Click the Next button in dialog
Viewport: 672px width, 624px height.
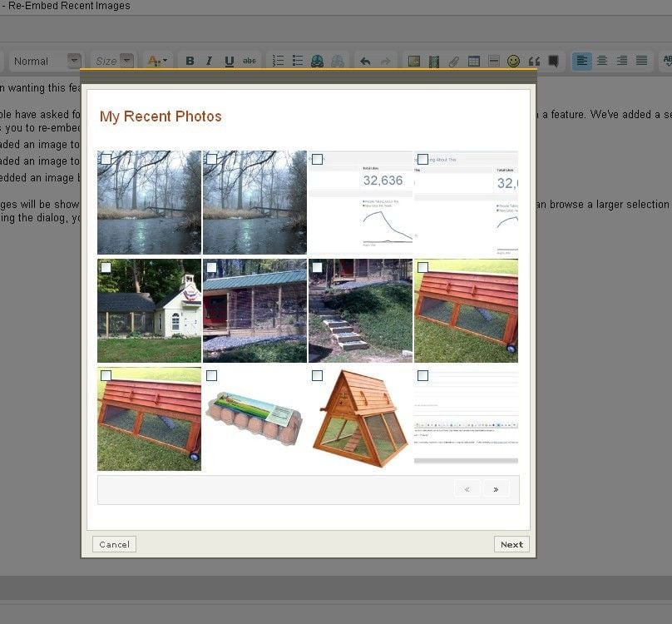click(x=511, y=544)
